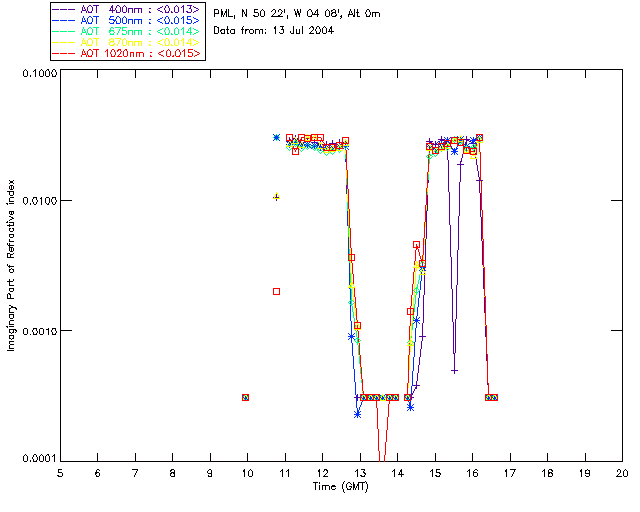Viewport: 640px width, 512px height.
Task: Click the isolated red square marker near 0.002
Action: tap(276, 292)
